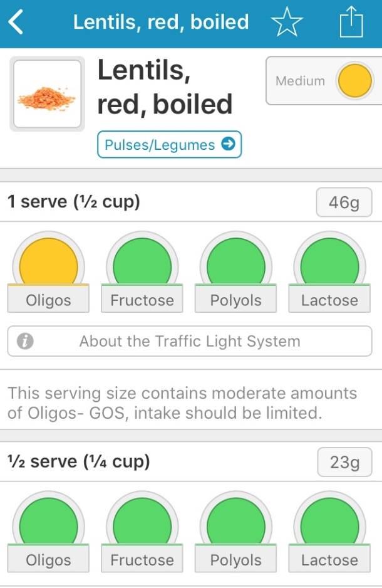Open the share icon in header
382x588 pixels.
(351, 21)
